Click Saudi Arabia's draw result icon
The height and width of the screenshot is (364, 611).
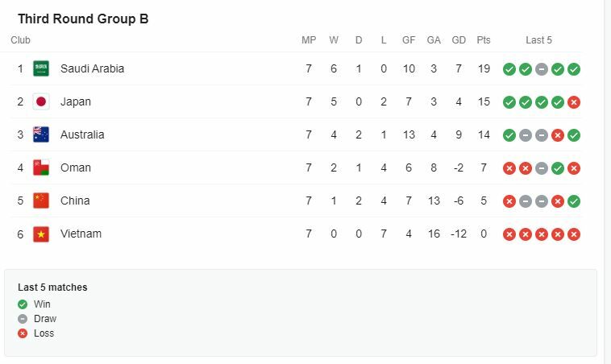pyautogui.click(x=542, y=69)
